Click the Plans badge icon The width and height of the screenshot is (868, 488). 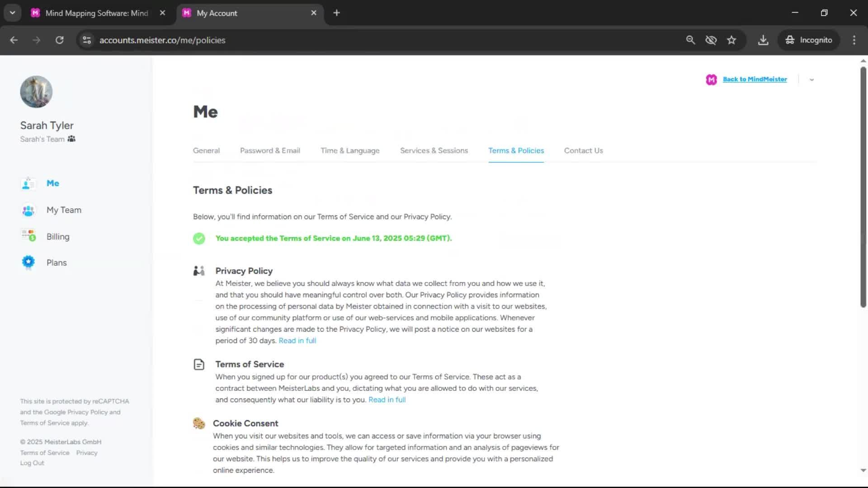tap(28, 262)
